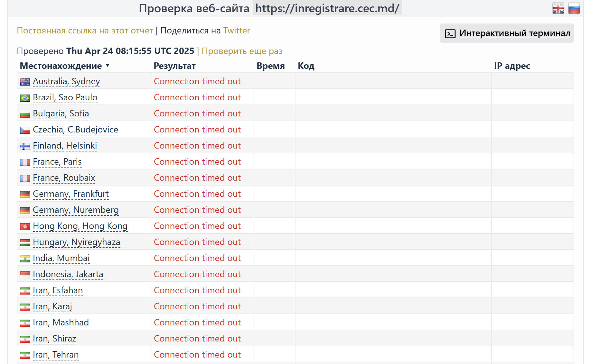Click the Australia flag icon
This screenshot has width=609, height=364.
point(25,82)
